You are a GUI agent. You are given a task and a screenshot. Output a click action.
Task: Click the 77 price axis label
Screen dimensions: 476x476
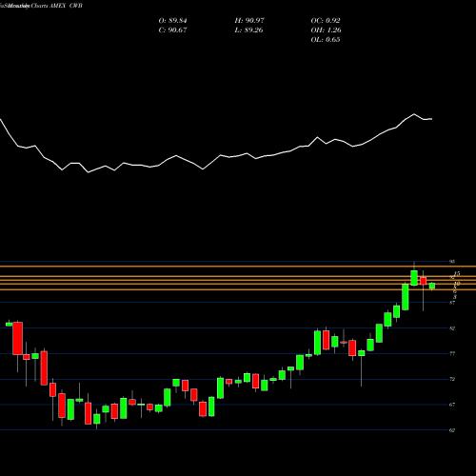pyautogui.click(x=452, y=353)
